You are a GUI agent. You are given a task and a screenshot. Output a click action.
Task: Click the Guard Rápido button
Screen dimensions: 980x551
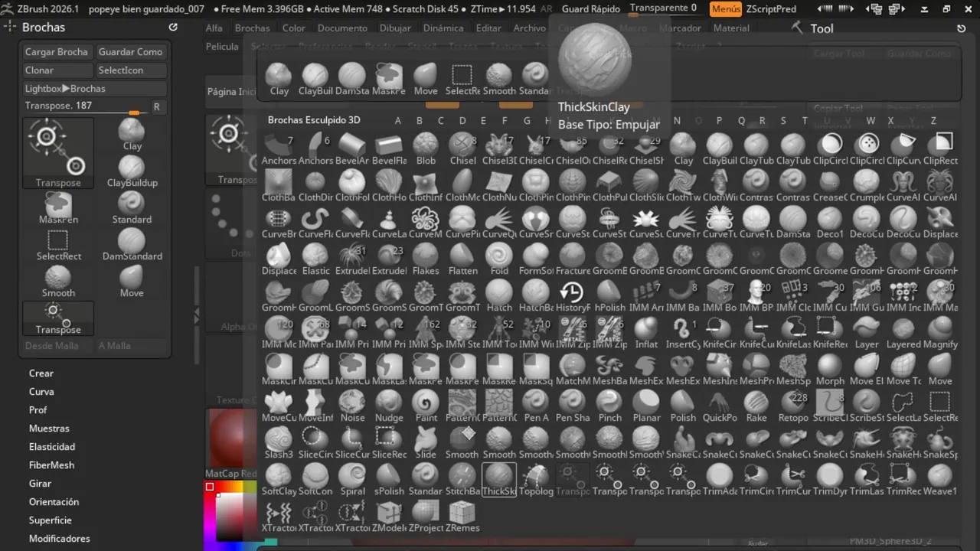tap(590, 8)
